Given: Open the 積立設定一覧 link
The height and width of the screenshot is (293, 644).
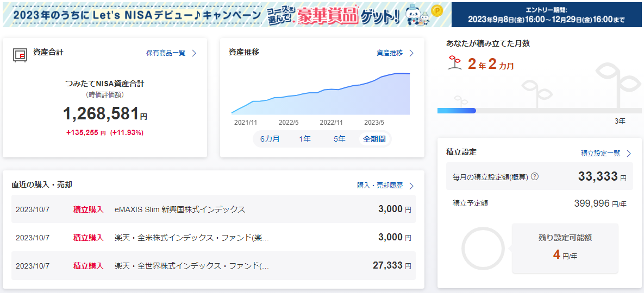Looking at the screenshot, I should [x=601, y=154].
